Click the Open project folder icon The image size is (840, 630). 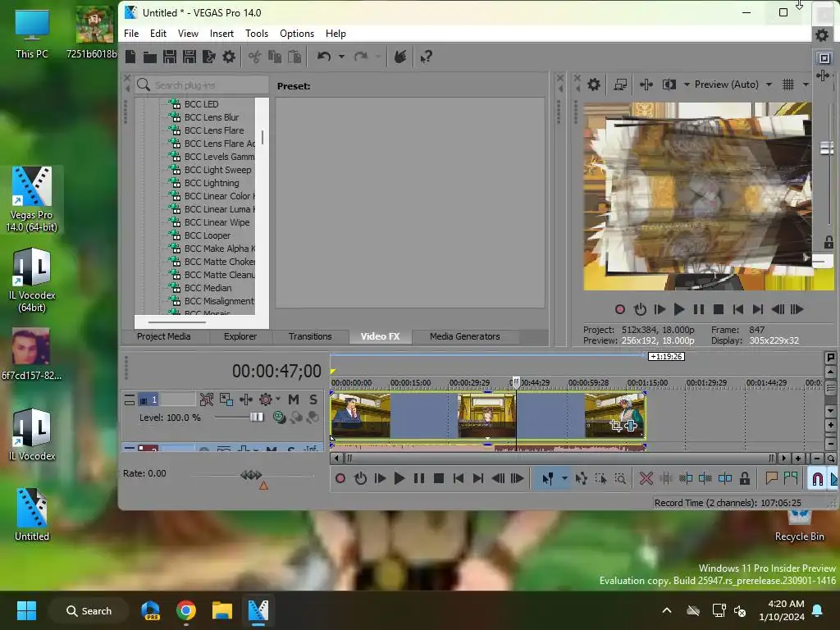coord(150,57)
